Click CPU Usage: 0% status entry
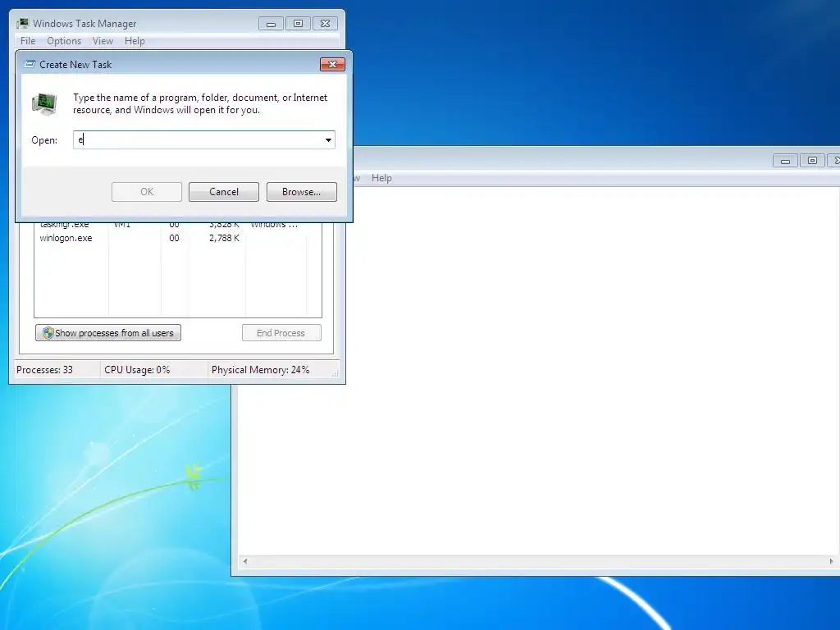This screenshot has height=630, width=840. (x=137, y=370)
